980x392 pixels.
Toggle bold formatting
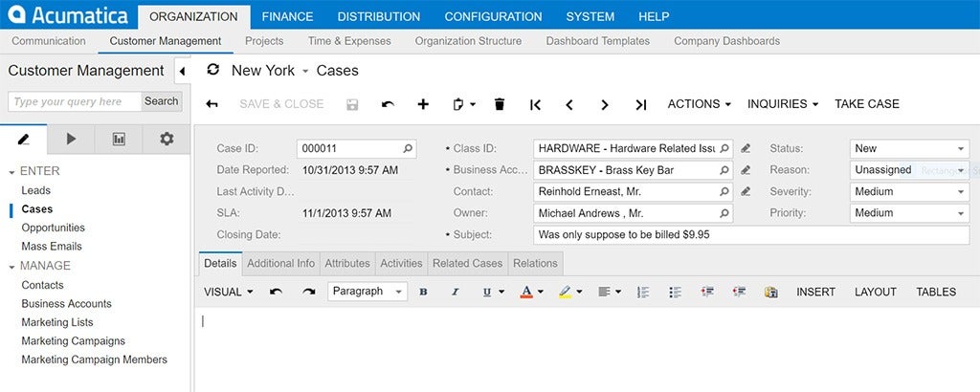click(x=423, y=293)
